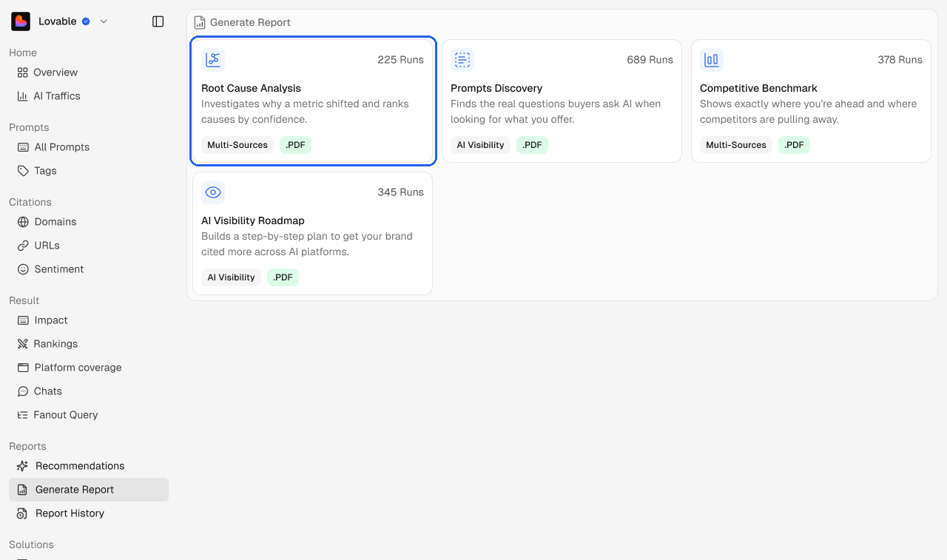Click the Competitive Benchmark bar chart icon

pos(712,60)
